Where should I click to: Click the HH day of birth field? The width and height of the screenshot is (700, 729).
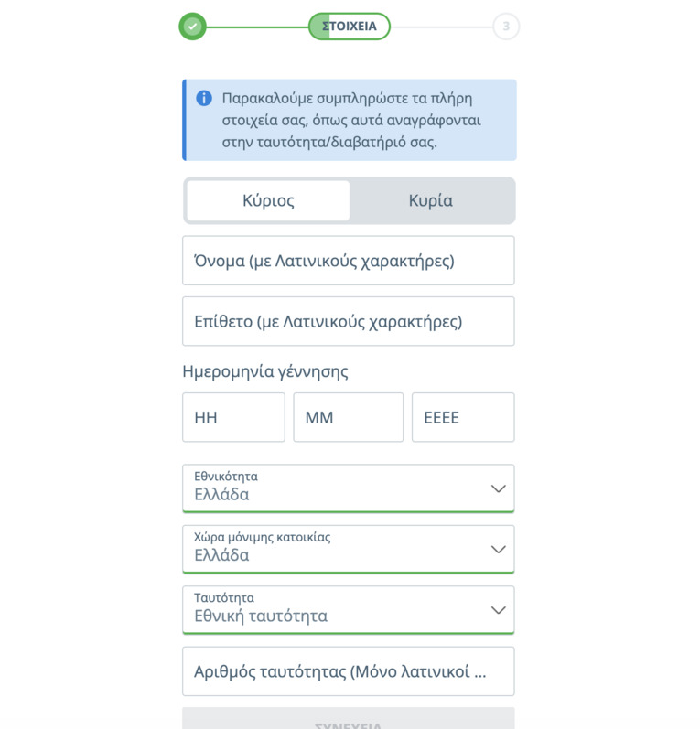(233, 417)
